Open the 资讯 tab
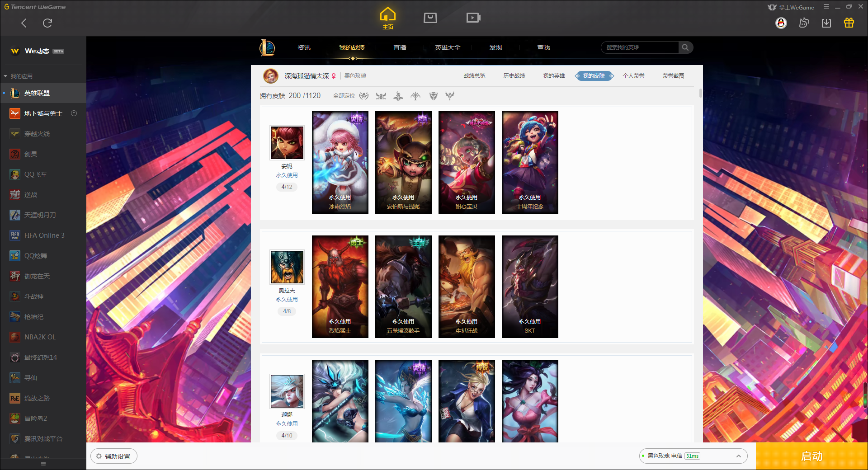Image resolution: width=868 pixels, height=470 pixels. point(304,47)
